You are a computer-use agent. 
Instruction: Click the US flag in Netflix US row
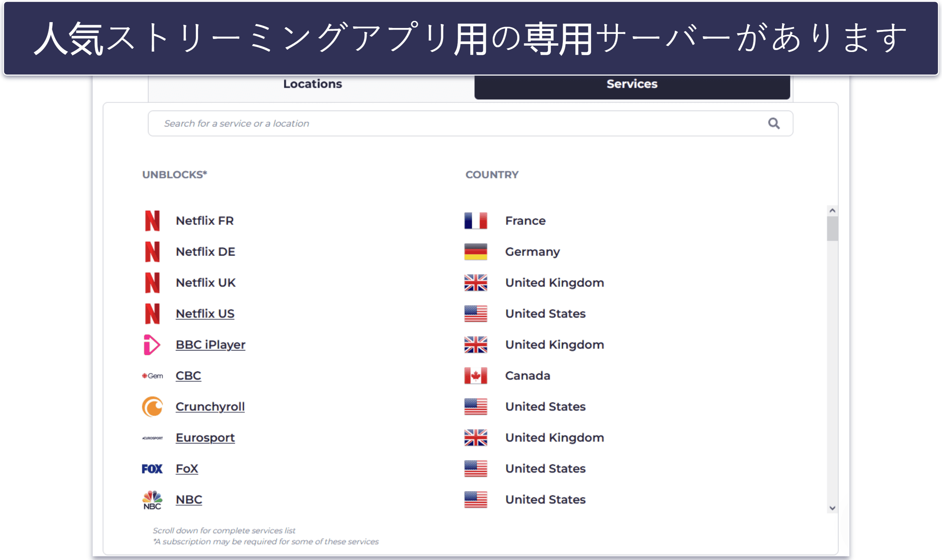tap(476, 313)
